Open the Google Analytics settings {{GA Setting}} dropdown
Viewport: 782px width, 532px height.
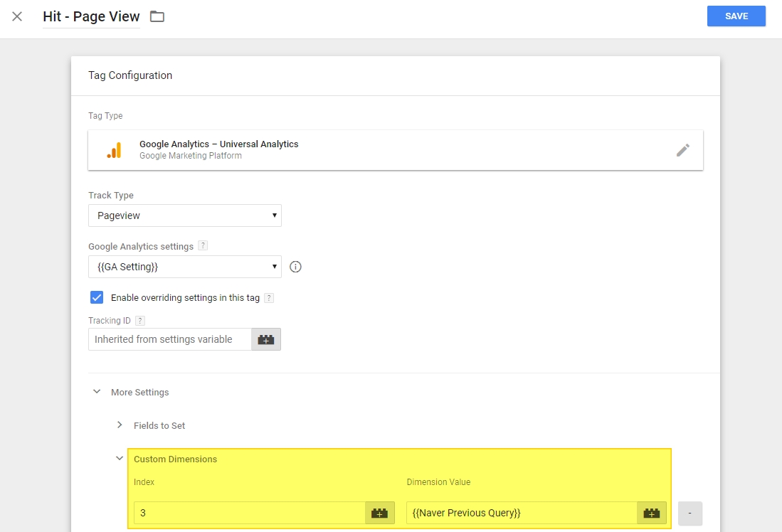[x=184, y=267]
